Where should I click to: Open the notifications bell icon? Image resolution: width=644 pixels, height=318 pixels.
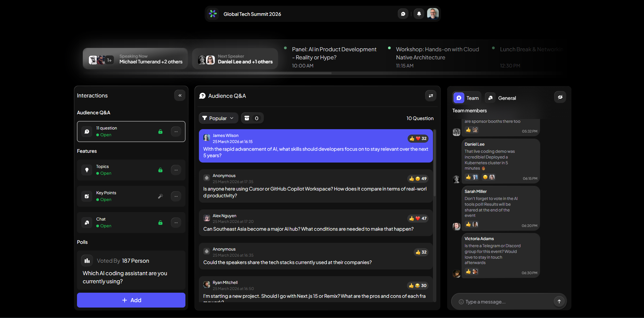(x=419, y=14)
